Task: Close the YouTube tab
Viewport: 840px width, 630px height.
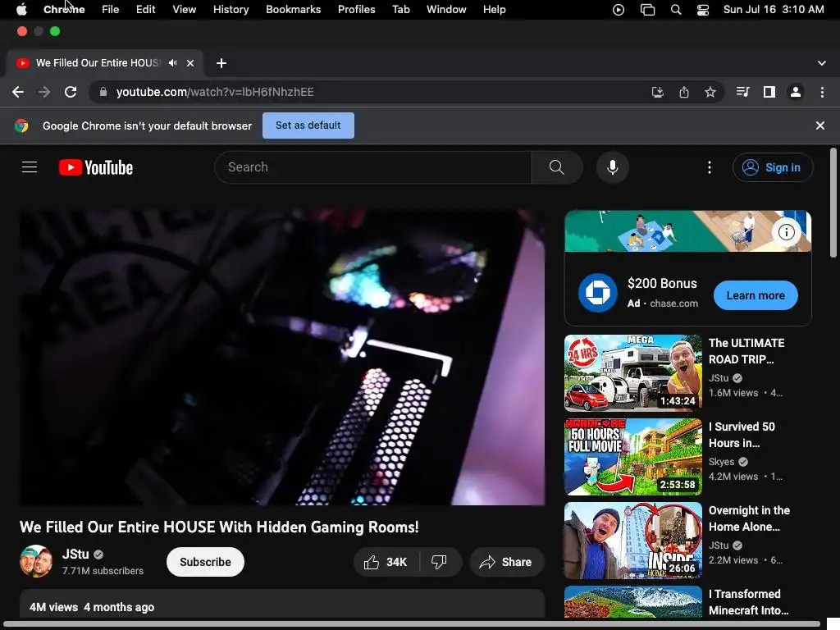Action: 190,62
